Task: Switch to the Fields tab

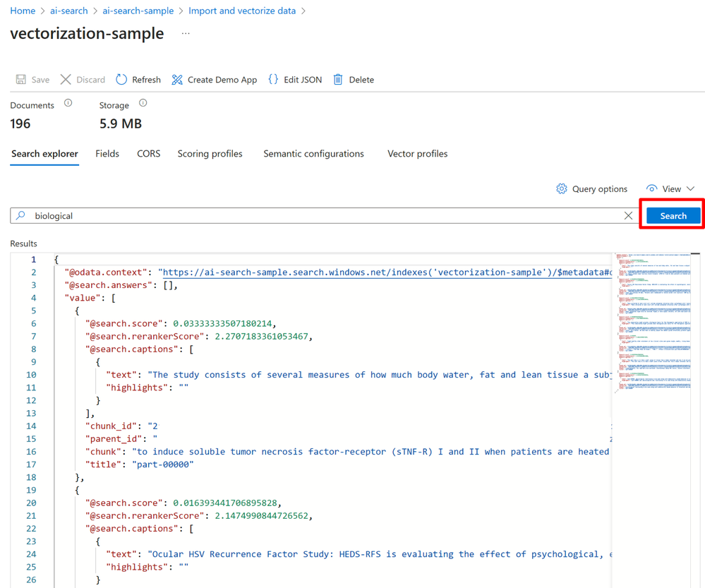Action: [x=107, y=154]
